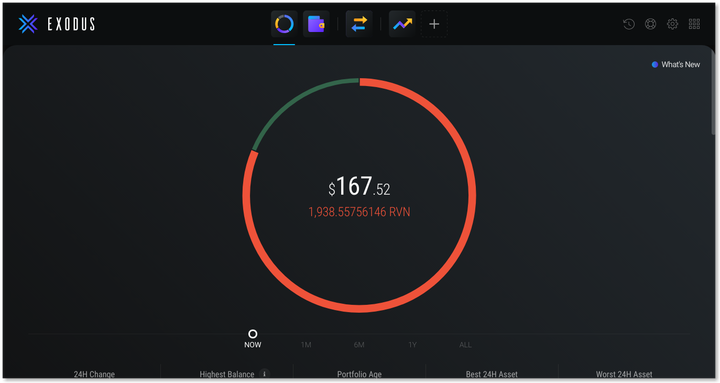
Task: Click the Best 24H Asset label
Action: pyautogui.click(x=491, y=374)
